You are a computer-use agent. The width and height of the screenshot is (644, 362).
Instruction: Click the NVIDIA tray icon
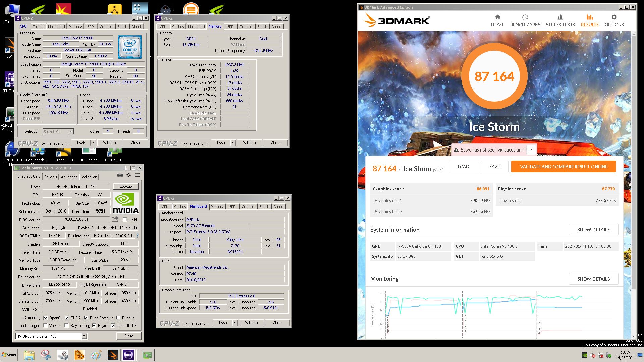point(585,355)
